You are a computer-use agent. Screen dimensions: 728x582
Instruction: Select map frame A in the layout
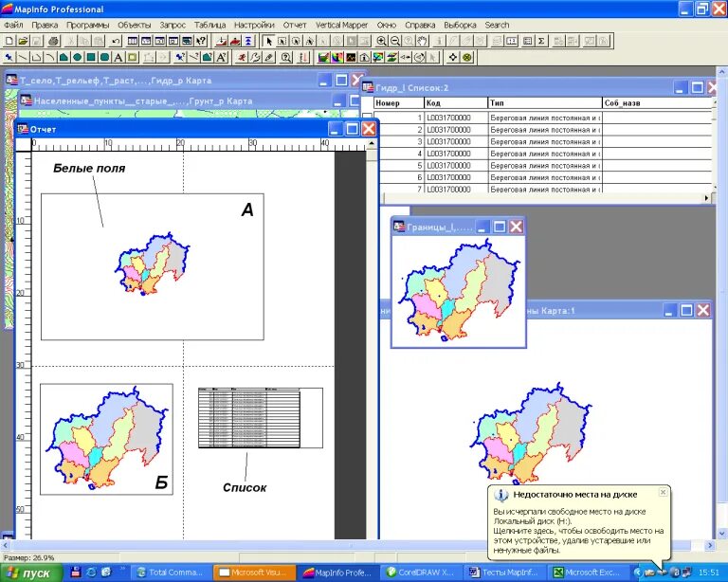click(x=153, y=267)
